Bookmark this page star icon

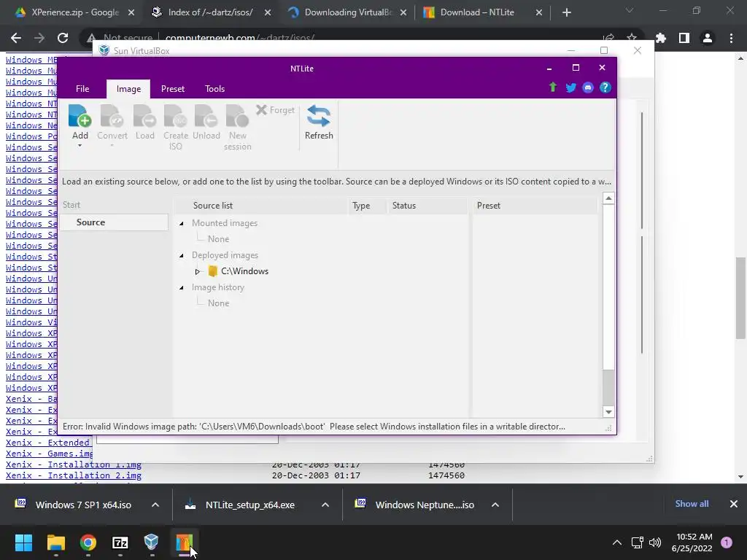pyautogui.click(x=632, y=37)
